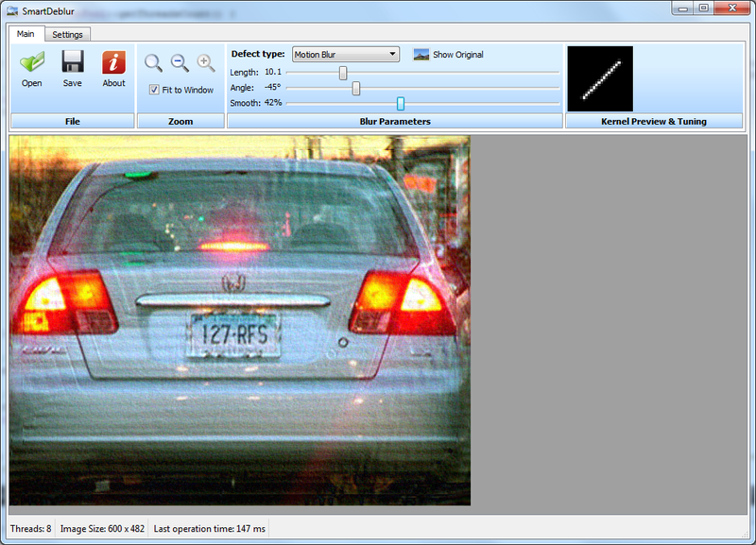Change defect type from Motion Blur
Screen dimensions: 756x545
click(x=345, y=54)
